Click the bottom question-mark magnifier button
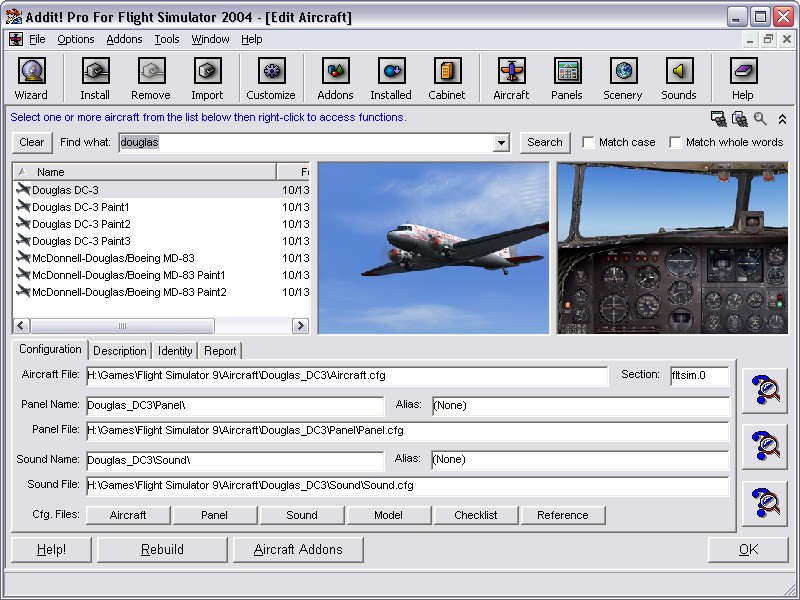This screenshot has width=800, height=600. [x=764, y=503]
